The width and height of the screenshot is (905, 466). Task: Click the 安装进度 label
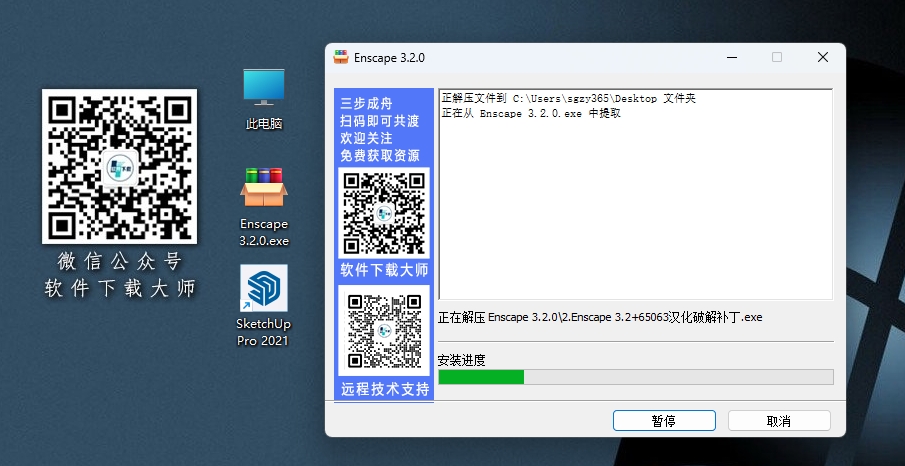(x=461, y=361)
